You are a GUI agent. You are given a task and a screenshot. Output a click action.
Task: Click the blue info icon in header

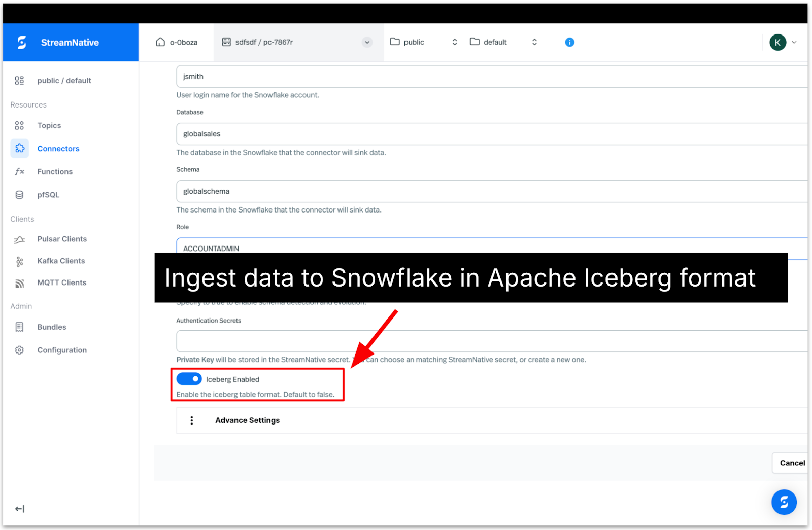click(x=569, y=42)
